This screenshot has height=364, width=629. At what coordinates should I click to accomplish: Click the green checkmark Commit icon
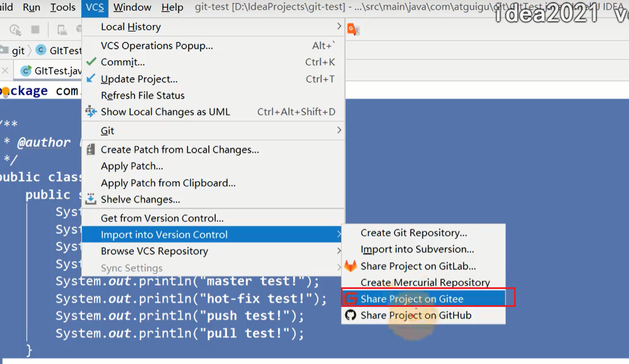point(91,62)
